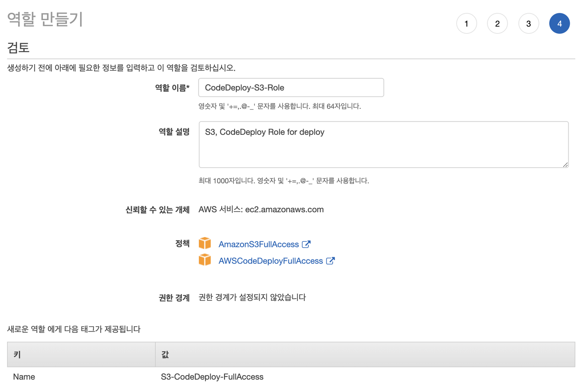Click the 값 column header

click(164, 354)
